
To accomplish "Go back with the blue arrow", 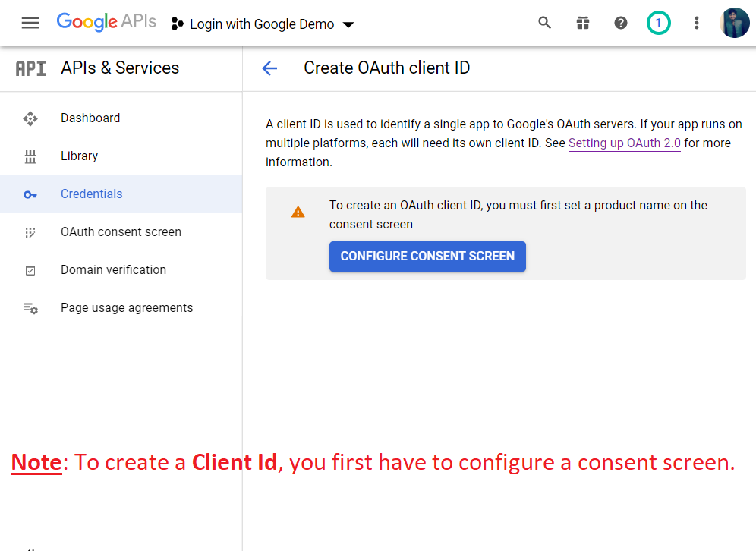I will point(269,68).
